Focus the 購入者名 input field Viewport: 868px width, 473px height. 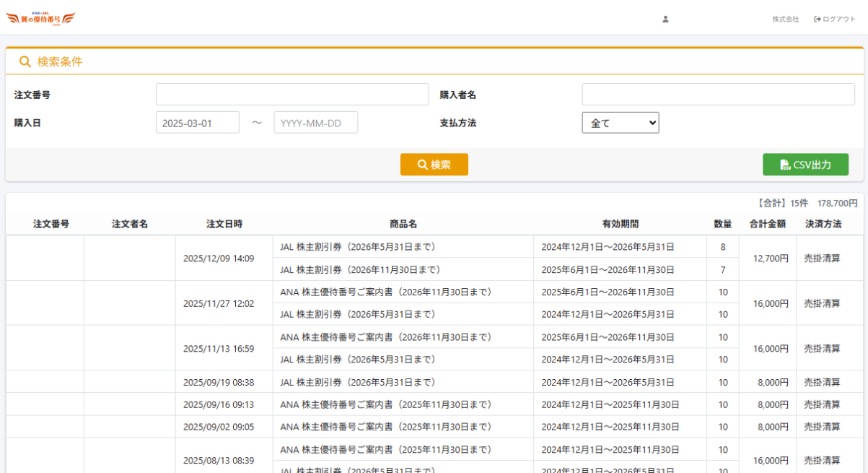coord(718,95)
